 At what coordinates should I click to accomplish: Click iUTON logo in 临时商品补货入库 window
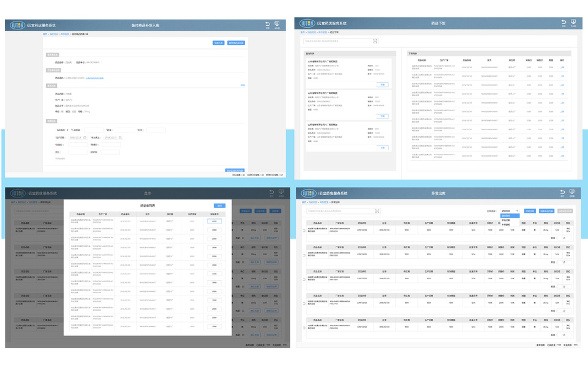(x=17, y=25)
